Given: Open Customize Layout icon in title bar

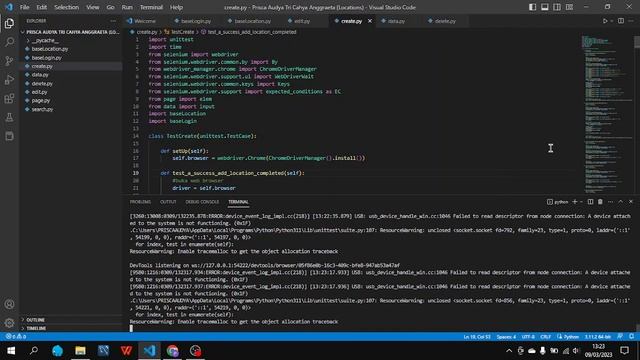Looking at the screenshot, I should point(569,7).
